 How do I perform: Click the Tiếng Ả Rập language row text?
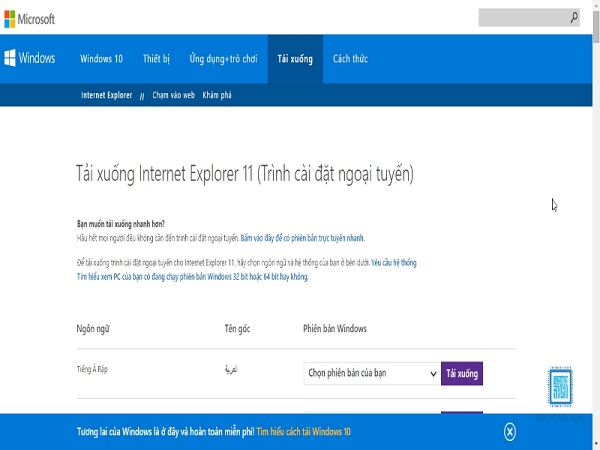[x=92, y=369]
